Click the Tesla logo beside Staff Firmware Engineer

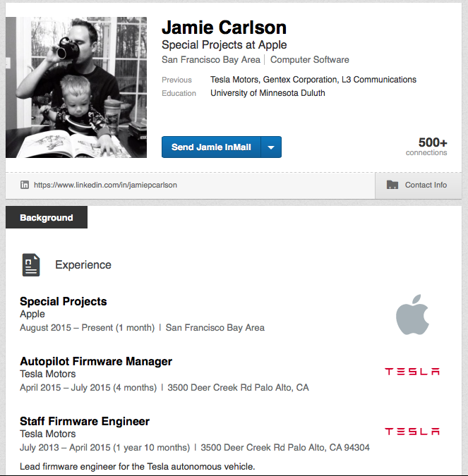pyautogui.click(x=412, y=432)
